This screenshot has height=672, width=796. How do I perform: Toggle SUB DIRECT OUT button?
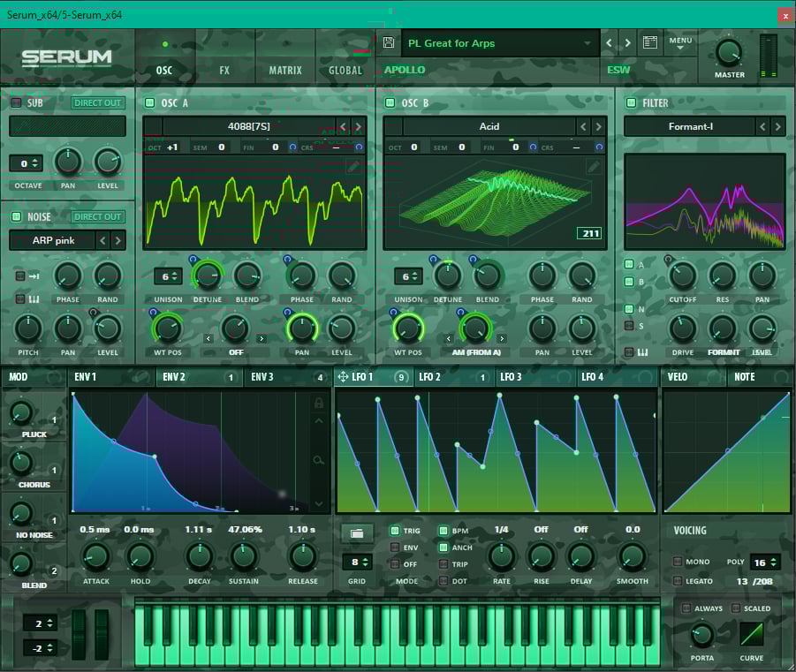97,103
